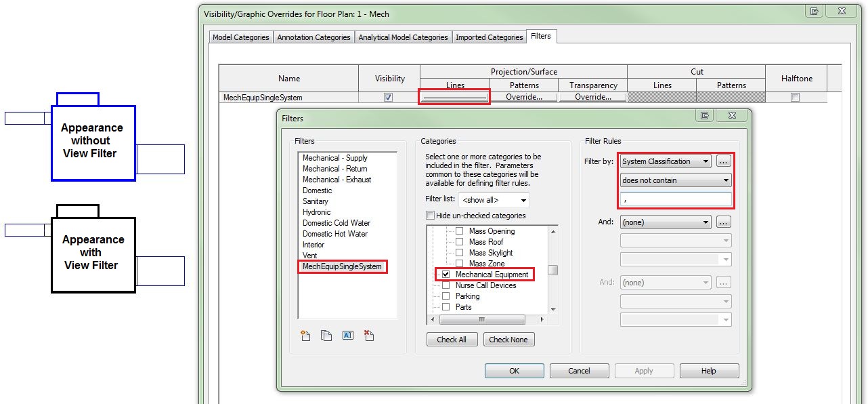Click the filter rule value text field
The image size is (868, 404).
[x=675, y=199]
